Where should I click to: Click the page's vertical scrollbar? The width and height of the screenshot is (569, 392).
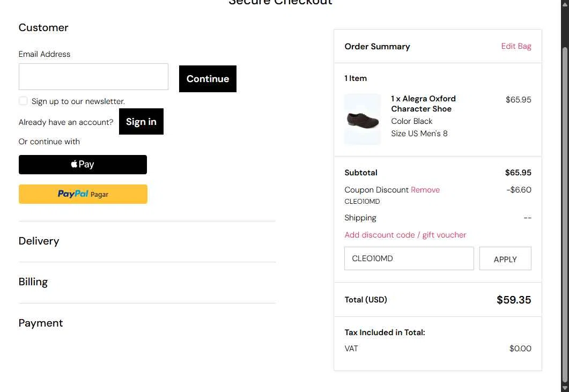565,214
